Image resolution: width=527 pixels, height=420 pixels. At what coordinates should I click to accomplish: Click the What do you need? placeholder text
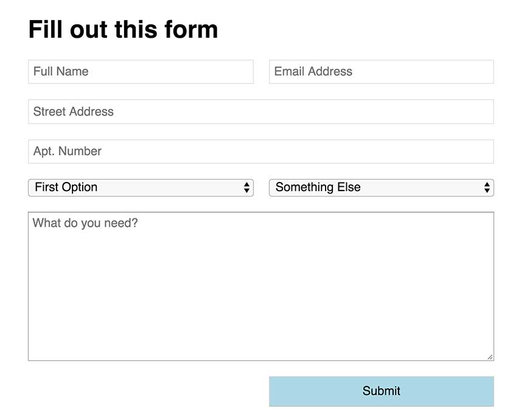[85, 223]
